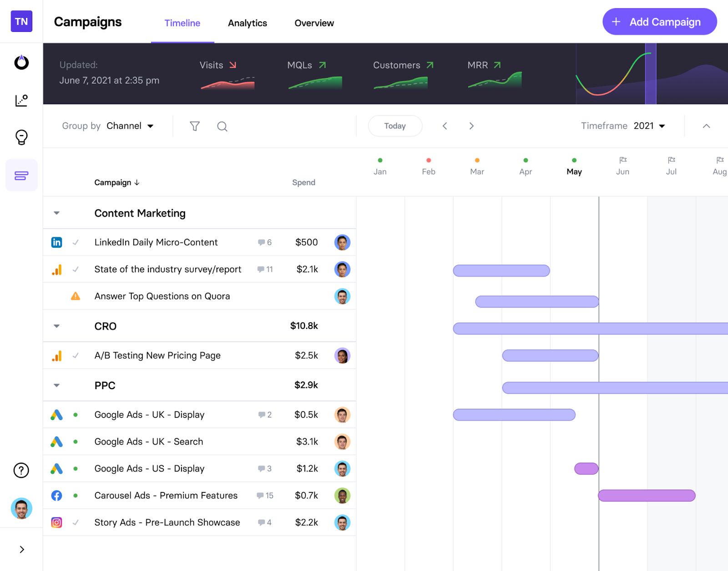728x571 pixels.
Task: Switch to the Overview tab
Action: coord(314,23)
